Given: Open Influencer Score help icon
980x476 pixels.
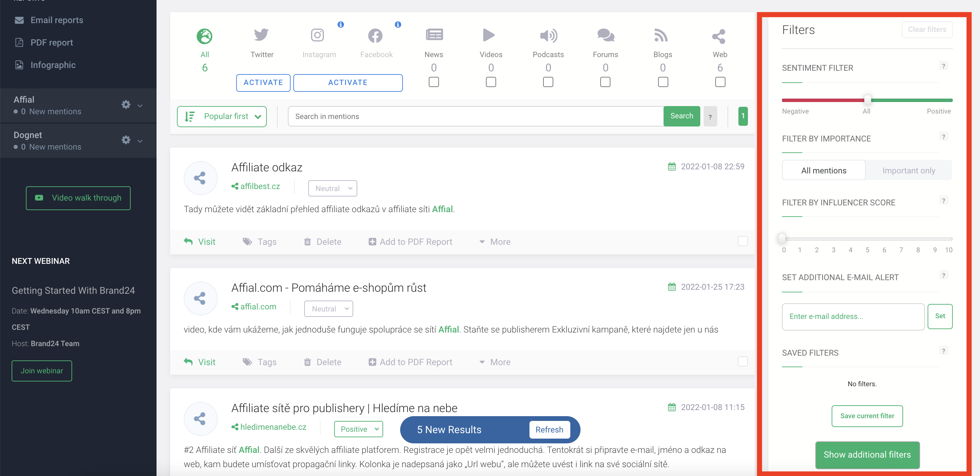Looking at the screenshot, I should tap(943, 200).
